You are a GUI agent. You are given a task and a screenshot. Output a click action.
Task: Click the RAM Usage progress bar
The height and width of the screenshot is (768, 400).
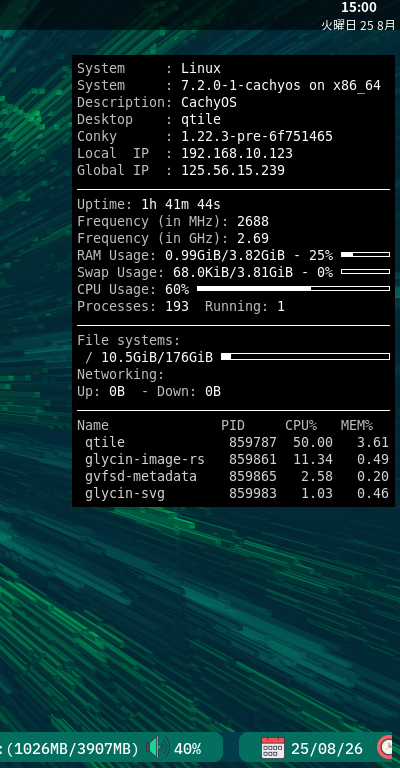365,255
